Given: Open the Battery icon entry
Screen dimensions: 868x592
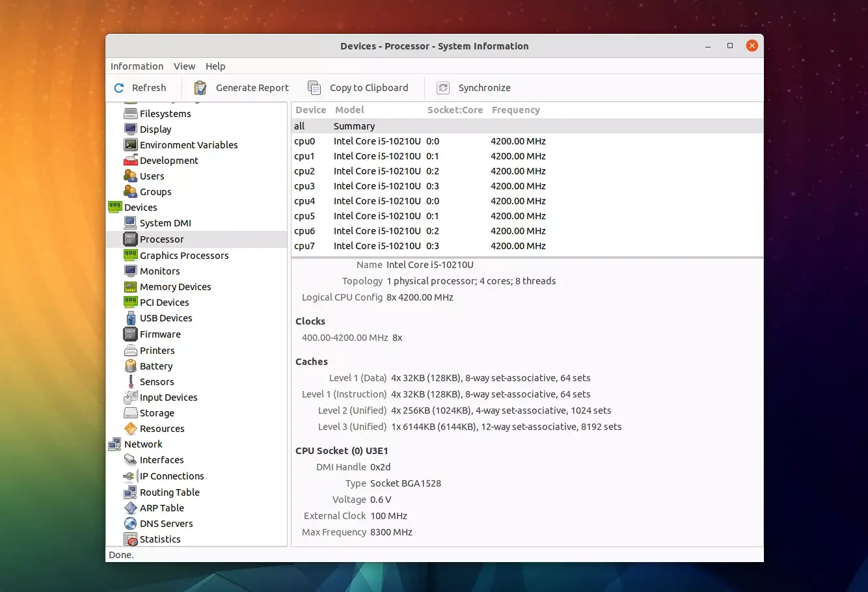Looking at the screenshot, I should (131, 366).
